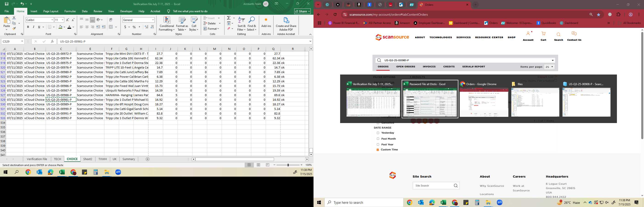Switch to the TECH sheet tab

click(57, 159)
